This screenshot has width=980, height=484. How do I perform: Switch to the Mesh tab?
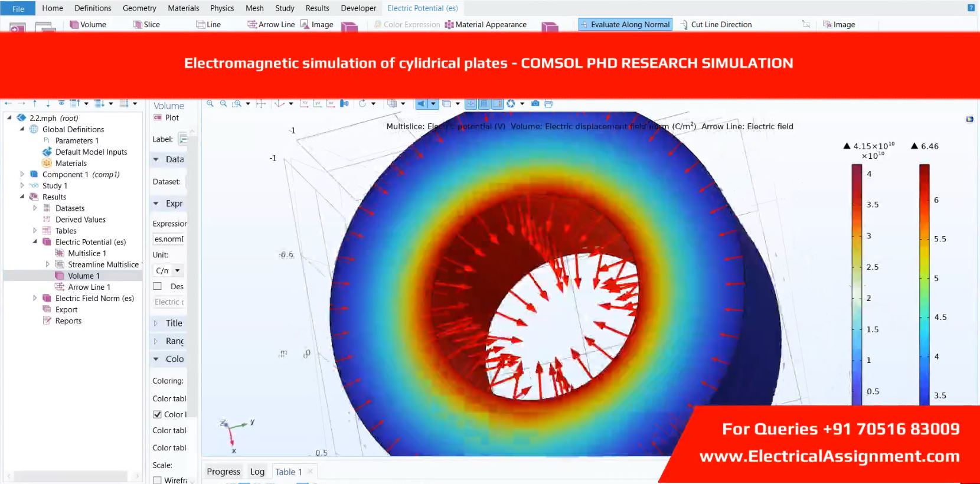(254, 8)
